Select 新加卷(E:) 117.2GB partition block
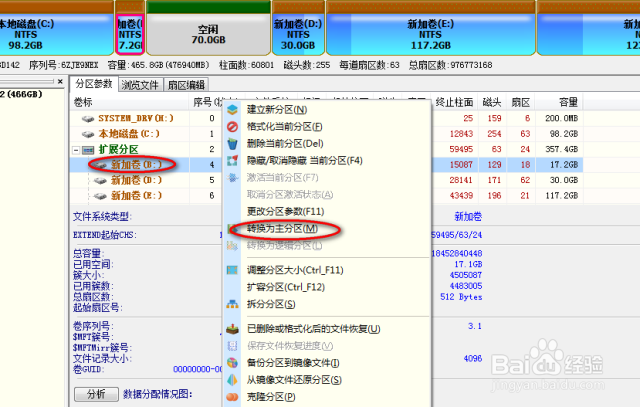The width and height of the screenshot is (640, 407). click(431, 34)
